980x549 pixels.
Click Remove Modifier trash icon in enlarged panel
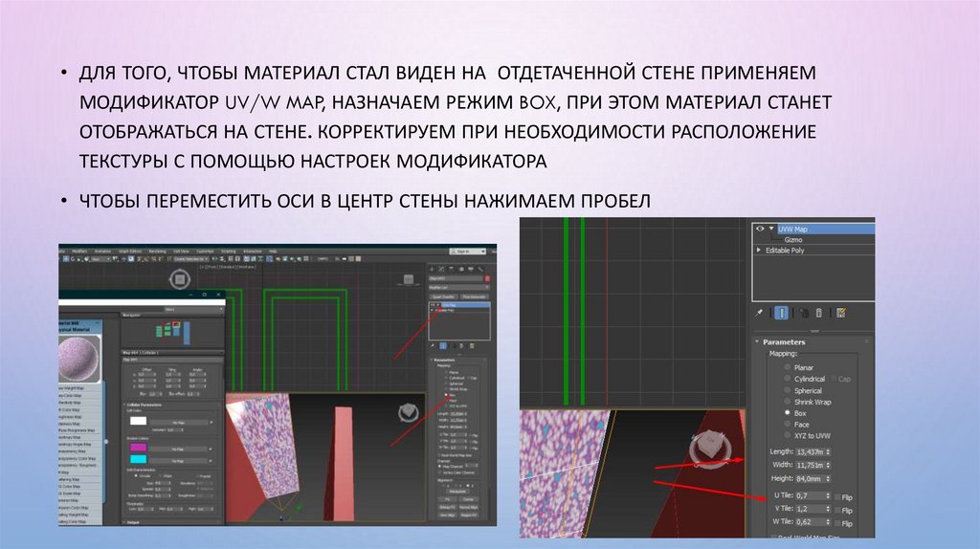click(x=819, y=313)
